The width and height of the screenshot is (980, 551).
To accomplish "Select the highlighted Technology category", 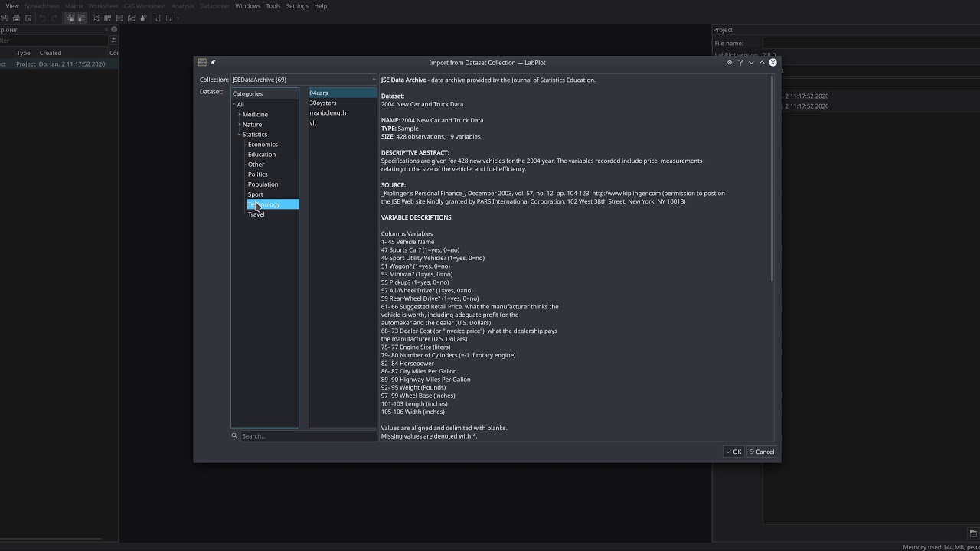I will coord(273,204).
